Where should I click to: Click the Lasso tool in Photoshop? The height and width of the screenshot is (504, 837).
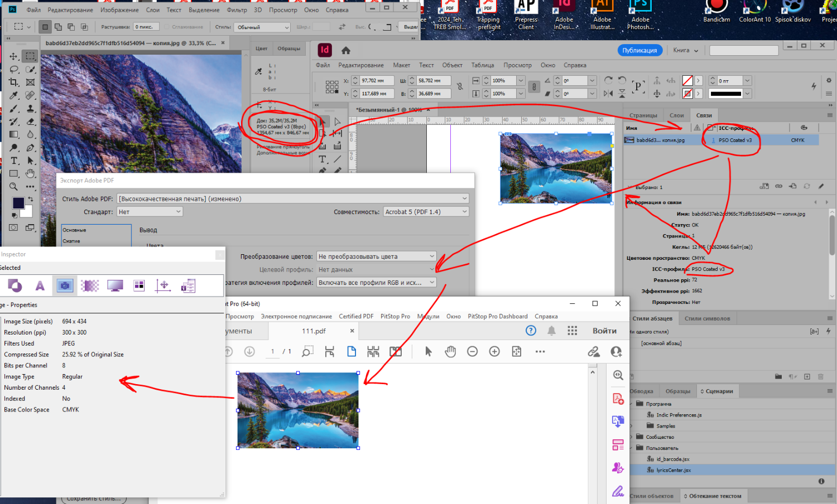click(14, 70)
